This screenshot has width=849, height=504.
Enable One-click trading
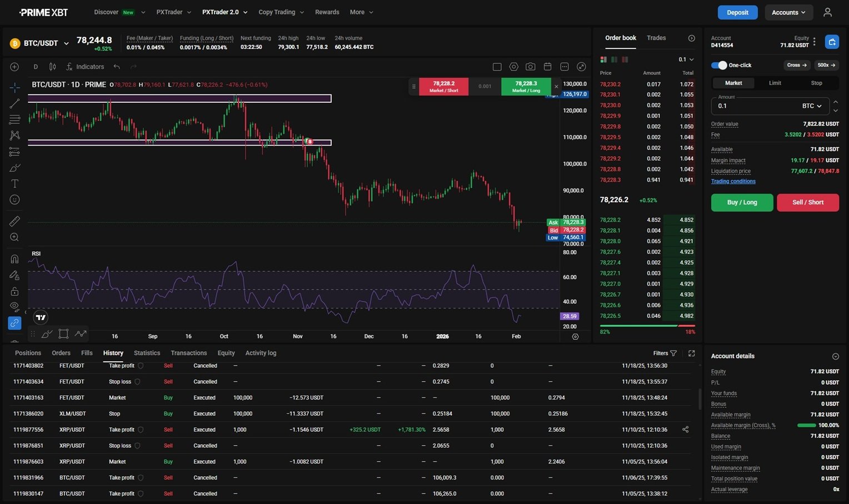pos(718,65)
